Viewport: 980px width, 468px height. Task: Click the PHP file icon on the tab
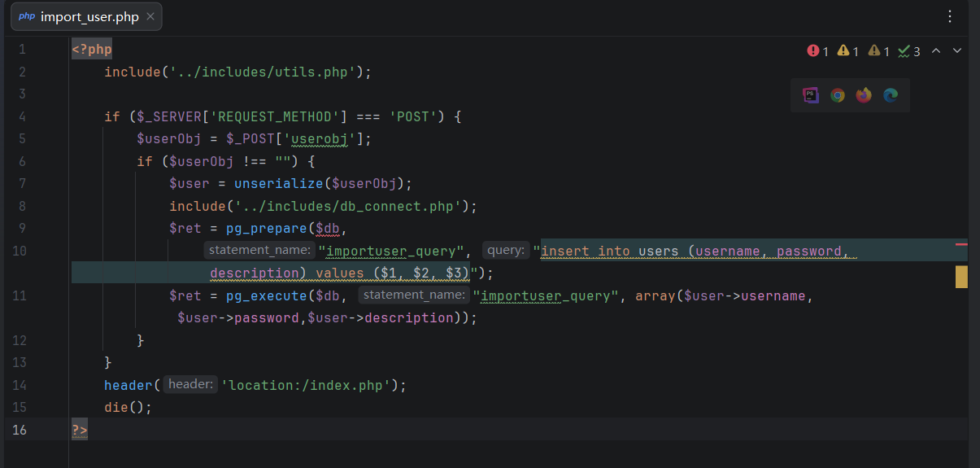[27, 16]
